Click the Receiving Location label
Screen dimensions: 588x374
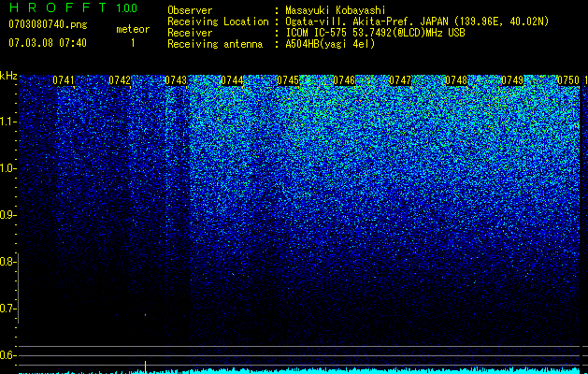tap(218, 22)
